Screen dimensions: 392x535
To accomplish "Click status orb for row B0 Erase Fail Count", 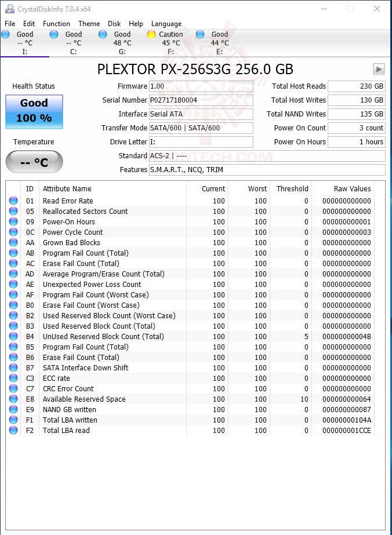I will click(x=13, y=305).
